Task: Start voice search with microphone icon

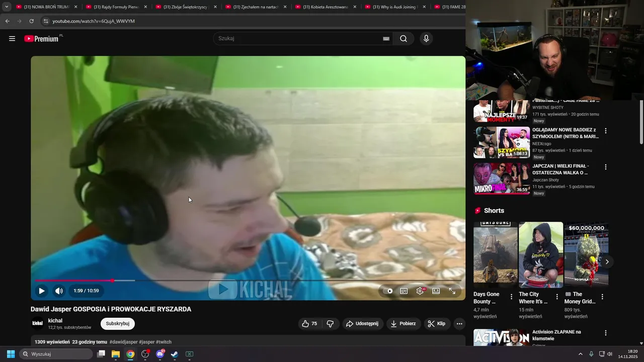Action: pyautogui.click(x=426, y=39)
